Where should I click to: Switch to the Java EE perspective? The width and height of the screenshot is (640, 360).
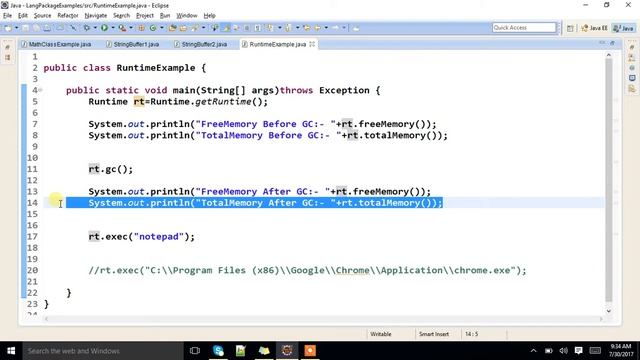[x=595, y=28]
